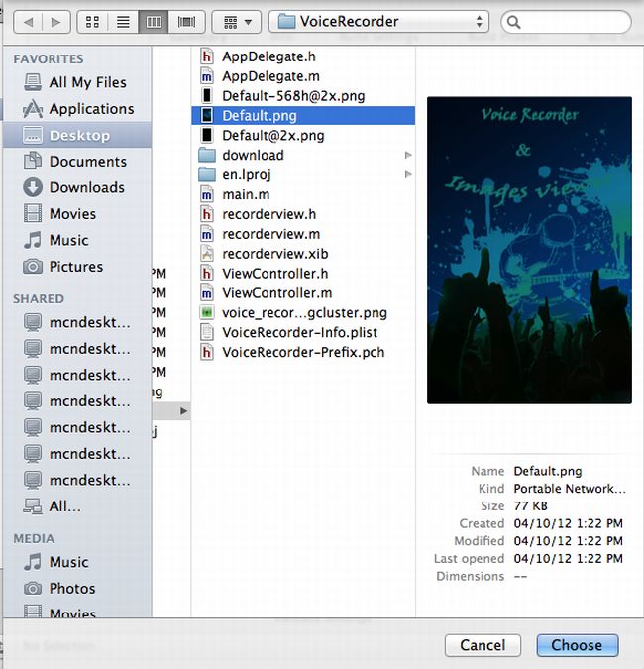Go forward with the right arrow button
The height and width of the screenshot is (669, 644).
click(56, 22)
